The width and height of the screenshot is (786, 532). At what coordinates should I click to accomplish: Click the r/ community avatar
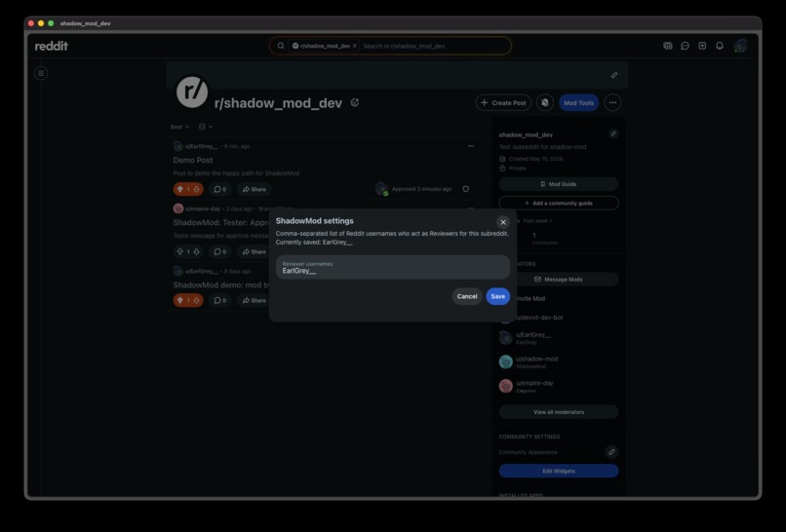click(x=192, y=93)
